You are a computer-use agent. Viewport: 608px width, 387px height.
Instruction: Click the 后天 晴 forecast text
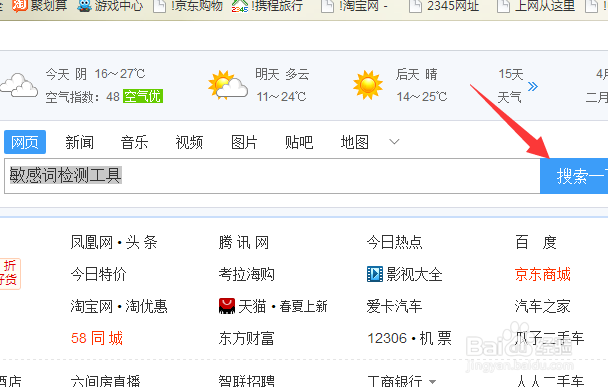point(417,74)
